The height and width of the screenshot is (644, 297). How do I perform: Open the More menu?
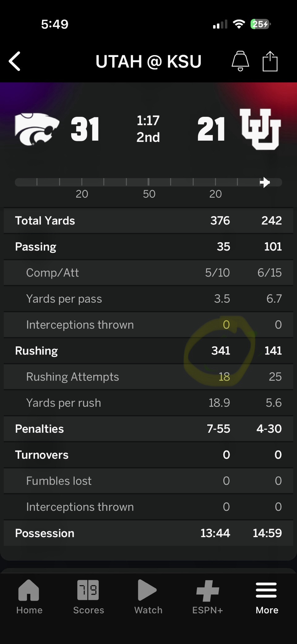click(x=267, y=597)
